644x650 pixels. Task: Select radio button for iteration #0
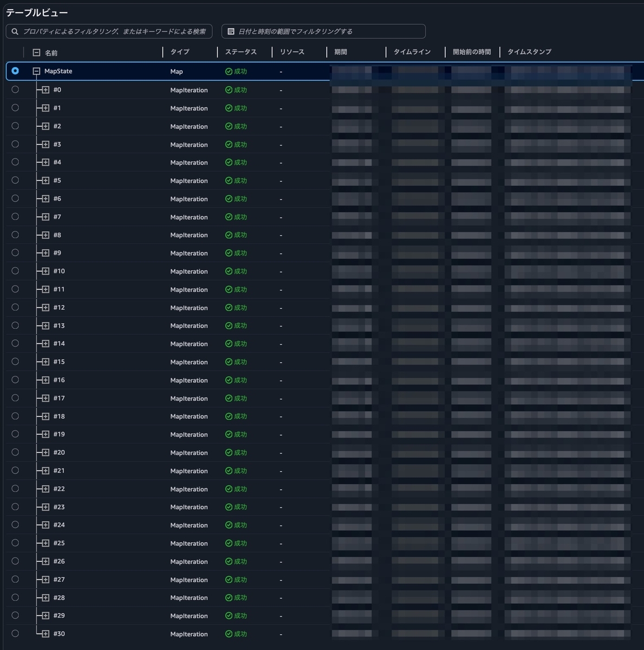(15, 89)
